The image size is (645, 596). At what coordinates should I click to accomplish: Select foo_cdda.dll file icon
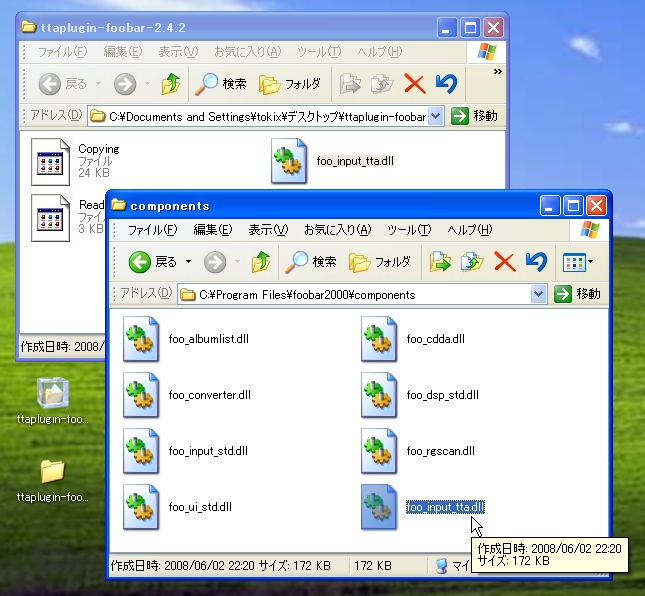[x=379, y=339]
